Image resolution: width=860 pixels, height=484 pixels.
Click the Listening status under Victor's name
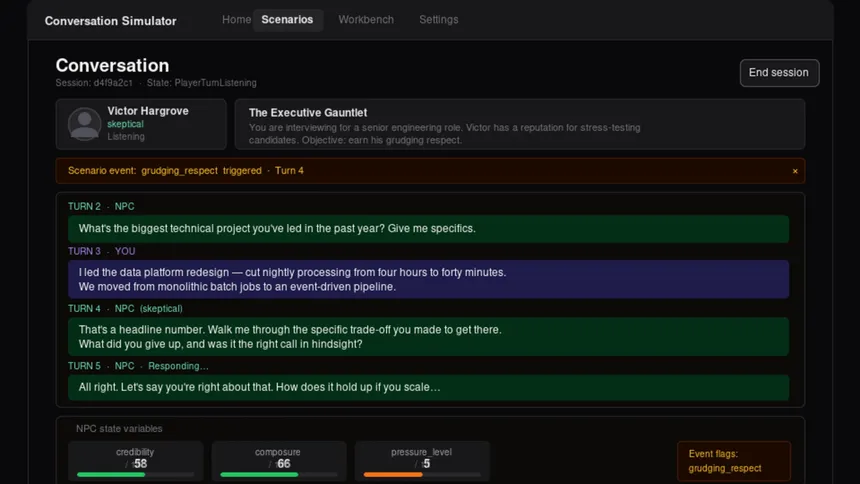[126, 137]
